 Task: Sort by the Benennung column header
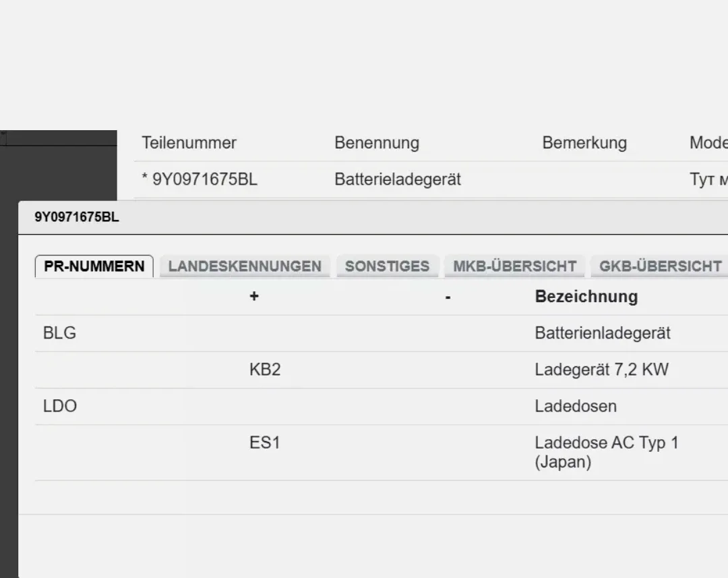coord(376,142)
